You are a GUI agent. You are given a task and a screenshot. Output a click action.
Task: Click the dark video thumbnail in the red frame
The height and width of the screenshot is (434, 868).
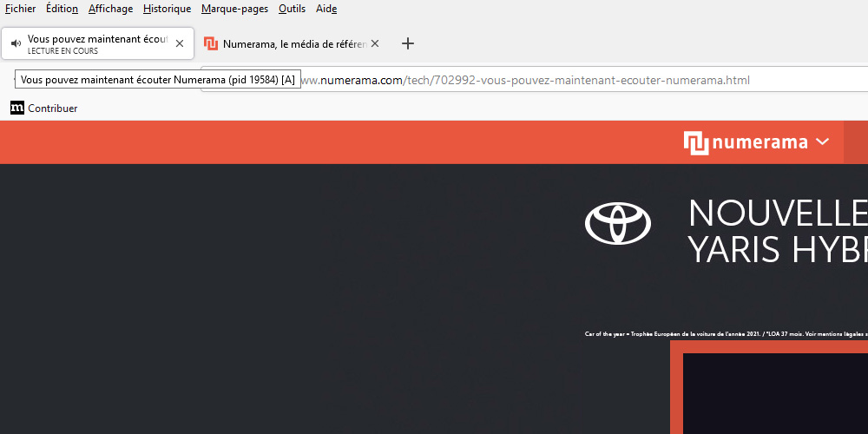pos(775,393)
